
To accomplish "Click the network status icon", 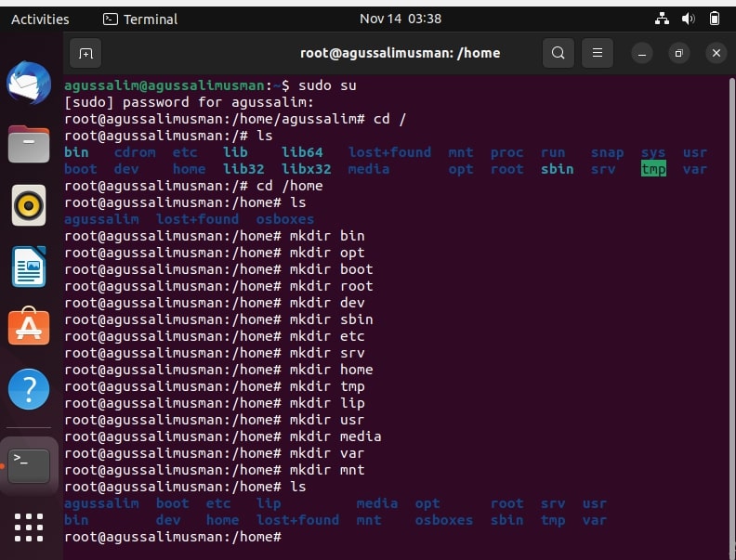I will pyautogui.click(x=662, y=19).
